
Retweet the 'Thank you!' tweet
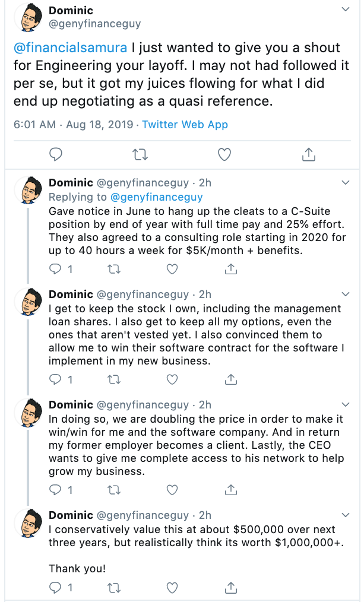(113, 588)
